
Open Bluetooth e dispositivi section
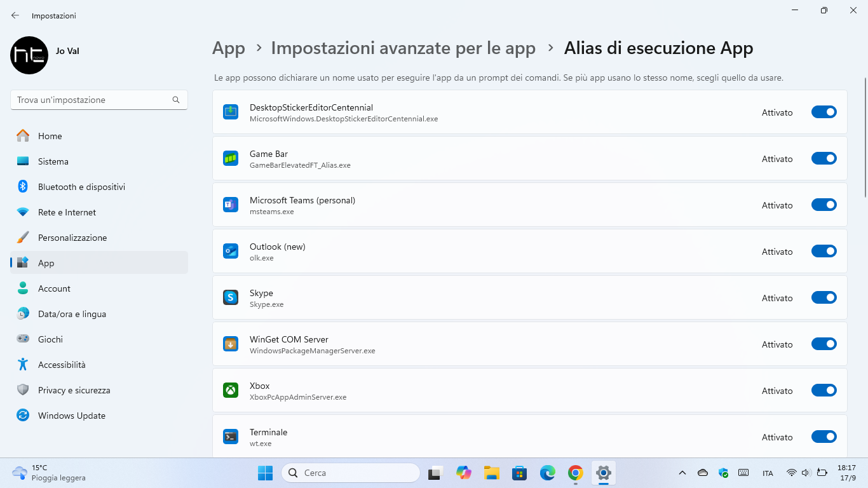click(x=99, y=187)
